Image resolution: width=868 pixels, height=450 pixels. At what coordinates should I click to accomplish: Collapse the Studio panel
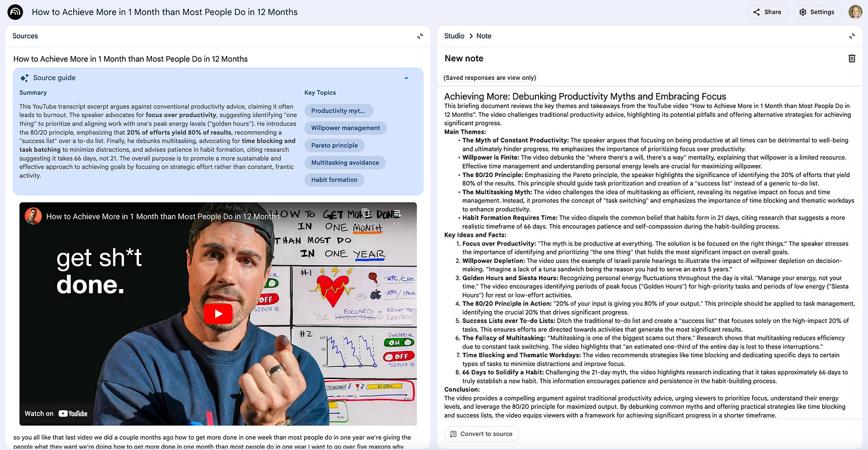(x=852, y=36)
